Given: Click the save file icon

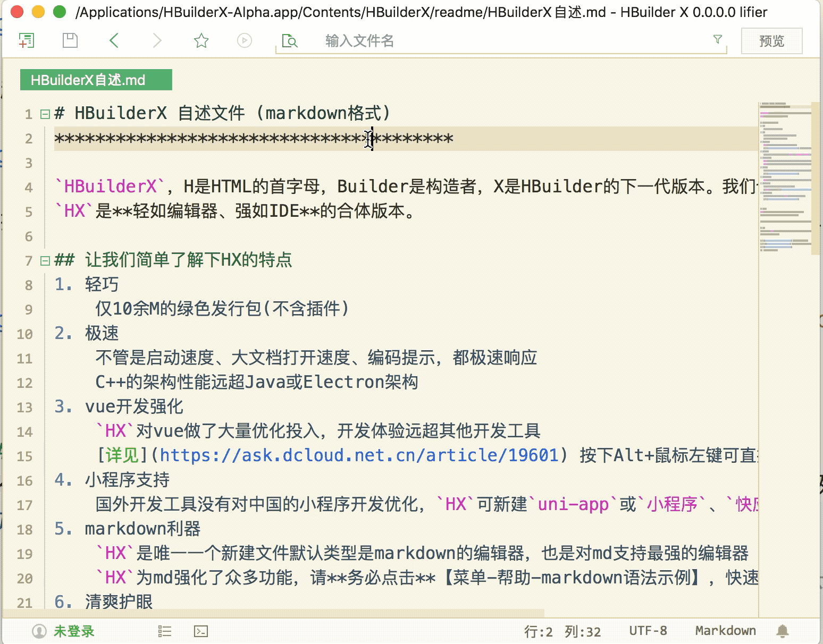Looking at the screenshot, I should (70, 40).
